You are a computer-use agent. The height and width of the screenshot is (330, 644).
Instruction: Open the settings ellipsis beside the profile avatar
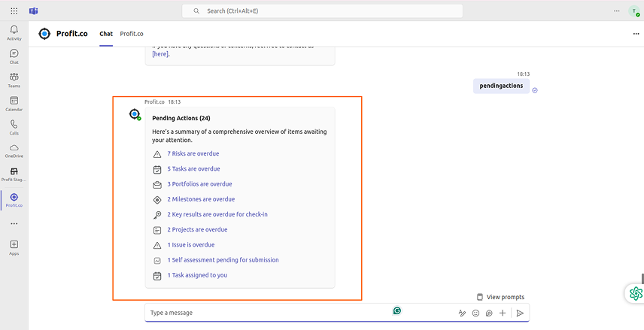click(616, 11)
